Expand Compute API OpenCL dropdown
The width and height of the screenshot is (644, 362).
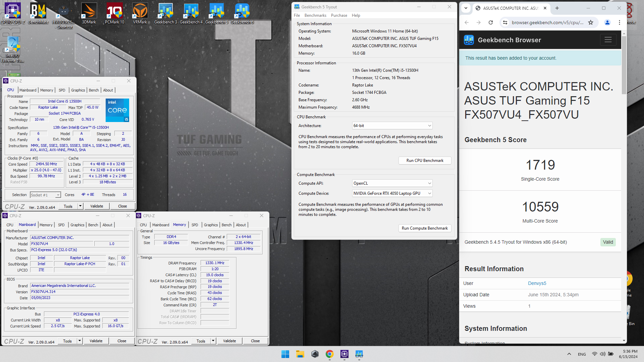pyautogui.click(x=392, y=183)
